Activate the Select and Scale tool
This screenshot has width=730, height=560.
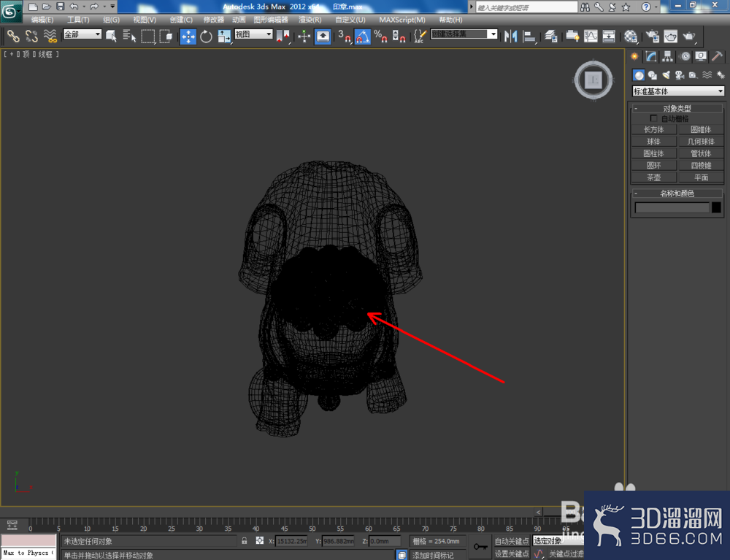coord(224,36)
